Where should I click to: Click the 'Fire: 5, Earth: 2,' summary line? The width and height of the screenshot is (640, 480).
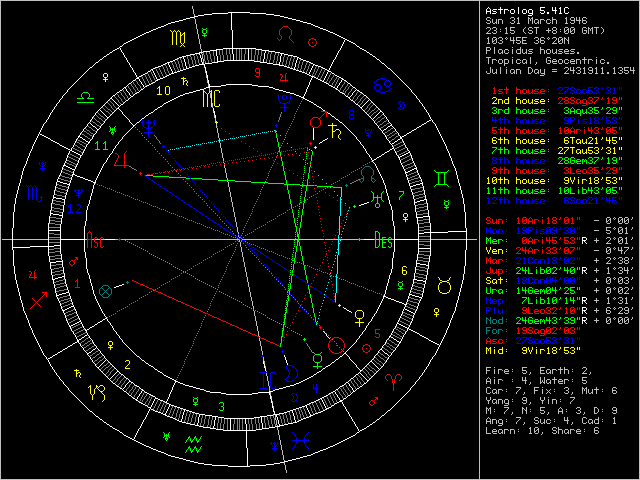tap(539, 371)
